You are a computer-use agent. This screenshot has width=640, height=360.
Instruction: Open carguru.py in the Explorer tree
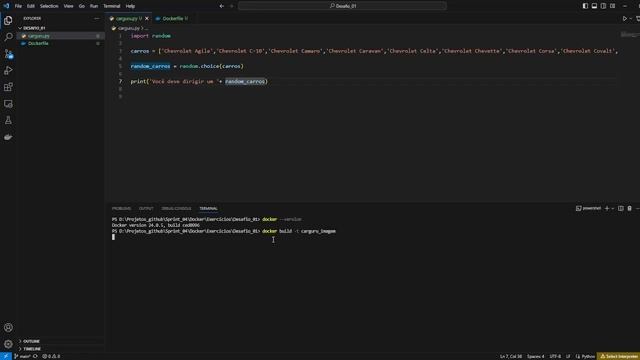click(39, 36)
